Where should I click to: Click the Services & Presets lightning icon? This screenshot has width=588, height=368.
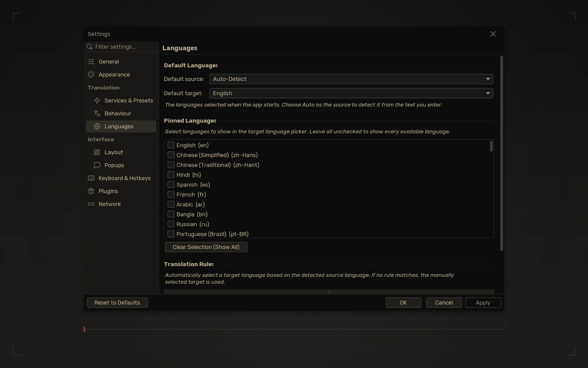(x=97, y=100)
